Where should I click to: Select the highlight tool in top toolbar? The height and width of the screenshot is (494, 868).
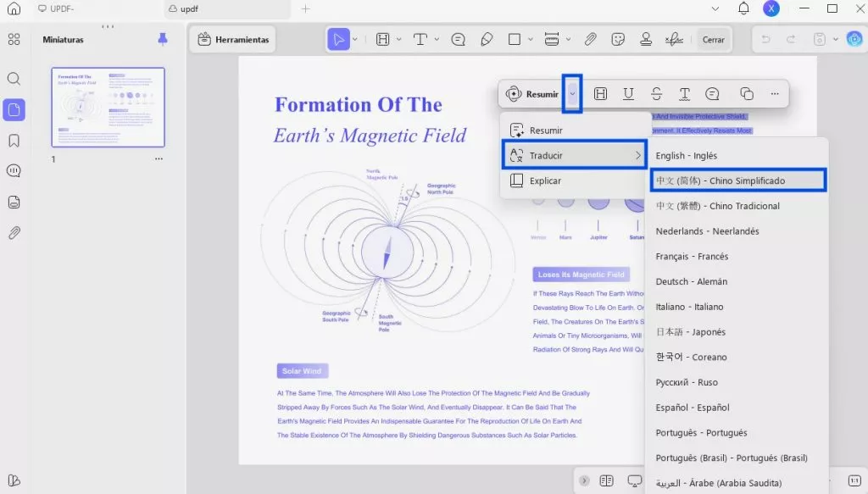382,39
